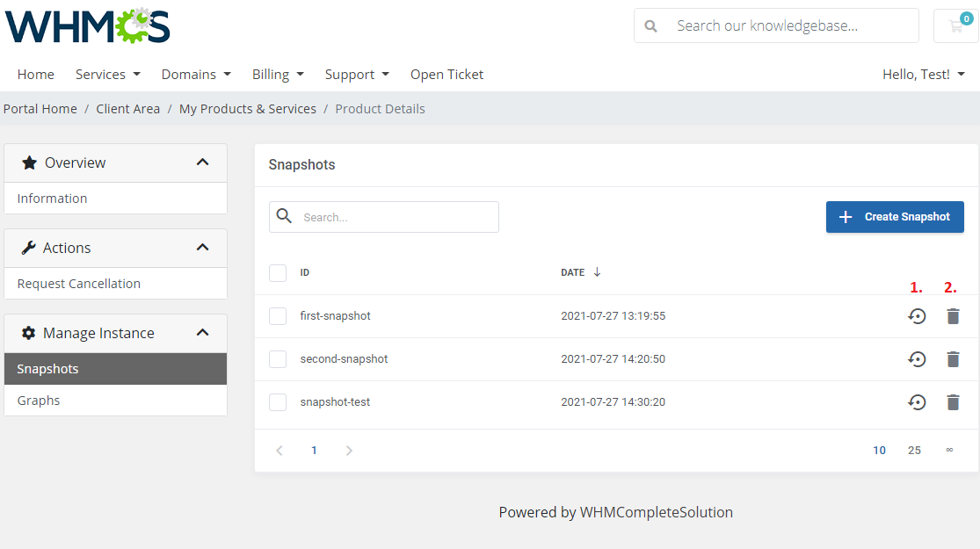Open the Domains dropdown menu
Image resolution: width=980 pixels, height=549 pixels.
(196, 75)
